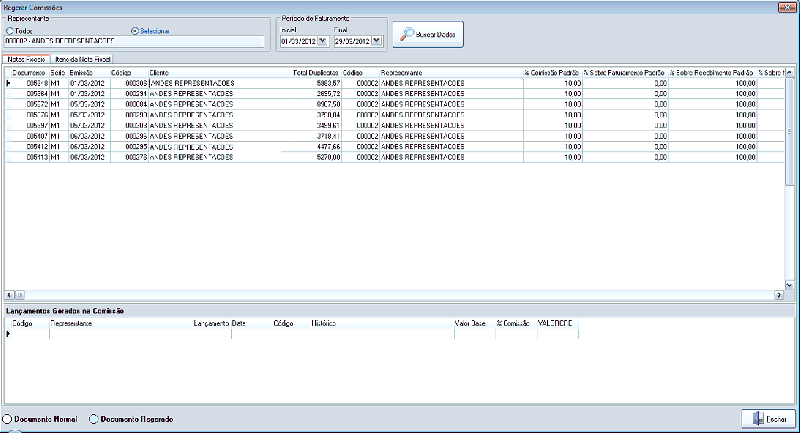Select the row with document 005372
Screen dimensions: 800x433
pos(394,104)
